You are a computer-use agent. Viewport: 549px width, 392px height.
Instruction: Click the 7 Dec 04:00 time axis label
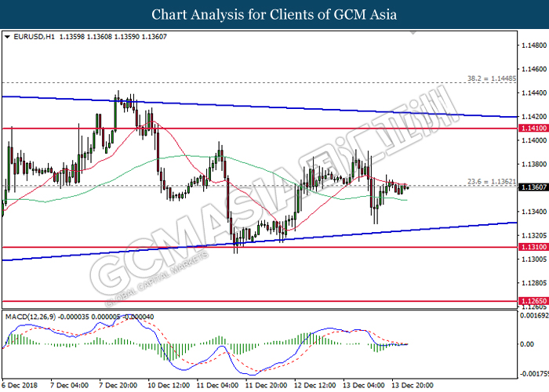coord(69,386)
